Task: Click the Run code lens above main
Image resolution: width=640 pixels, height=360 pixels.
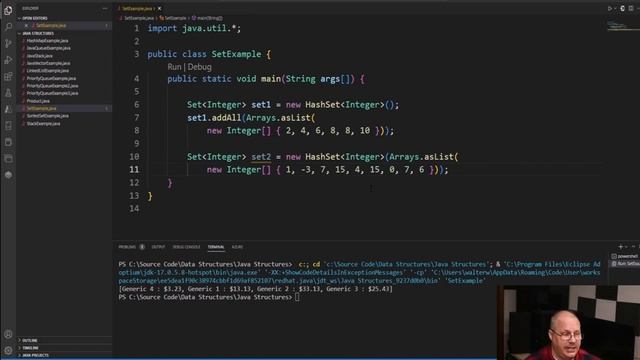Action: [x=174, y=67]
